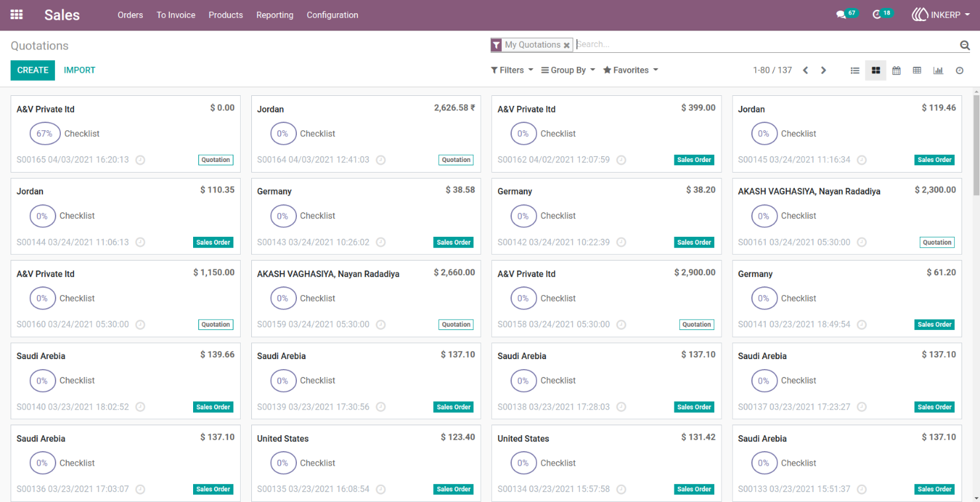This screenshot has height=502, width=980.
Task: Click the vertical scrollbar
Action: tap(976, 146)
